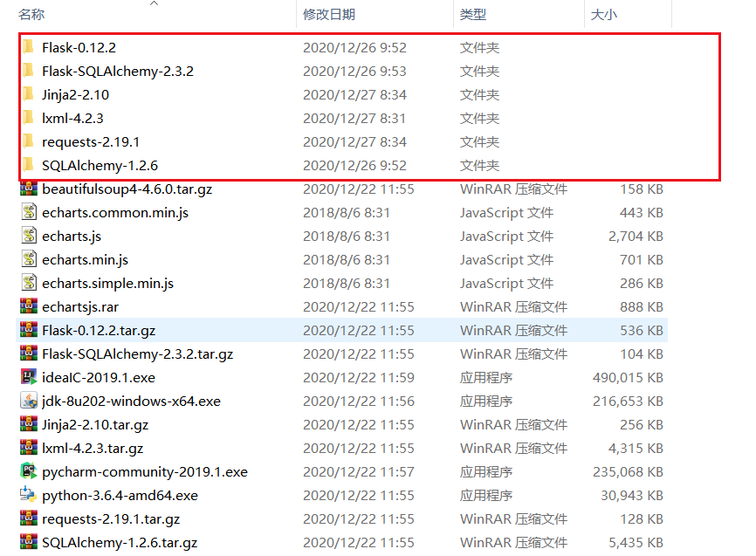Select the ideaIC-2019.1.exe file name
The image size is (756, 556).
pyautogui.click(x=99, y=378)
